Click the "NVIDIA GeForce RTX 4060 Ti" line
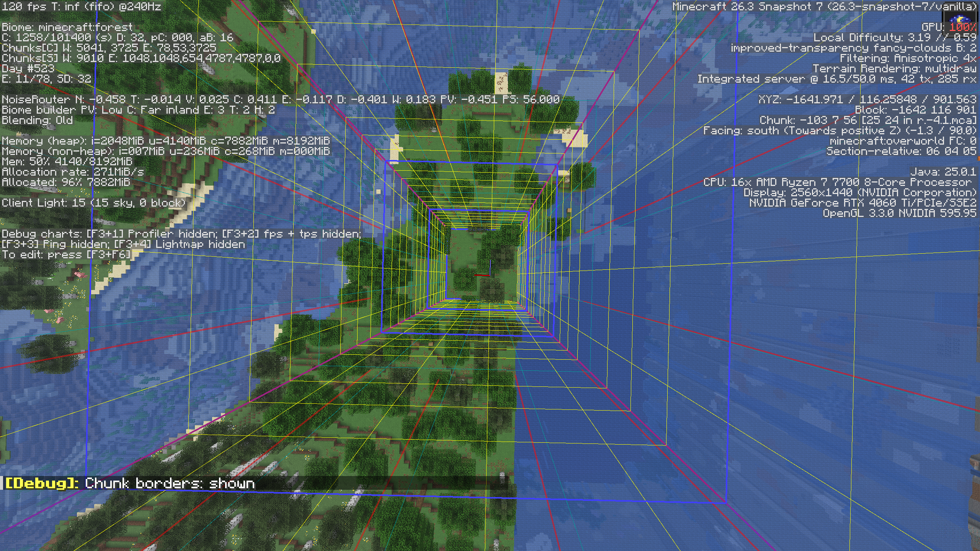The width and height of the screenshot is (980, 551). 863,203
